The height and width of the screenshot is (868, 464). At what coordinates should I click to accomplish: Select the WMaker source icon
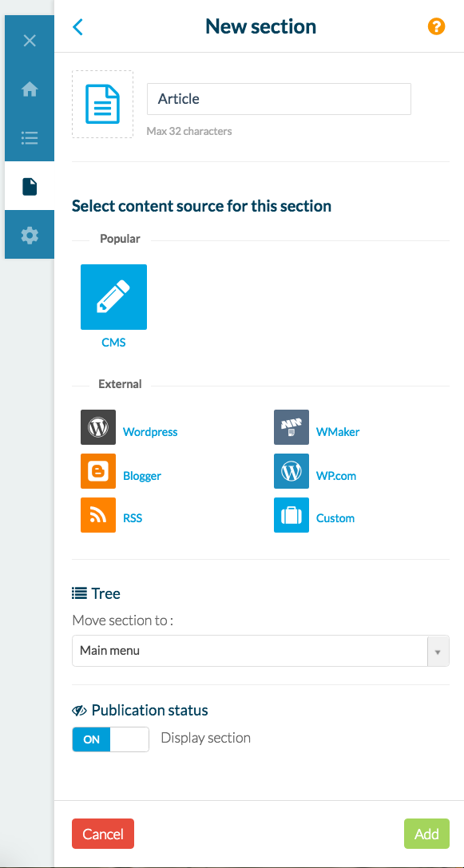(x=291, y=426)
